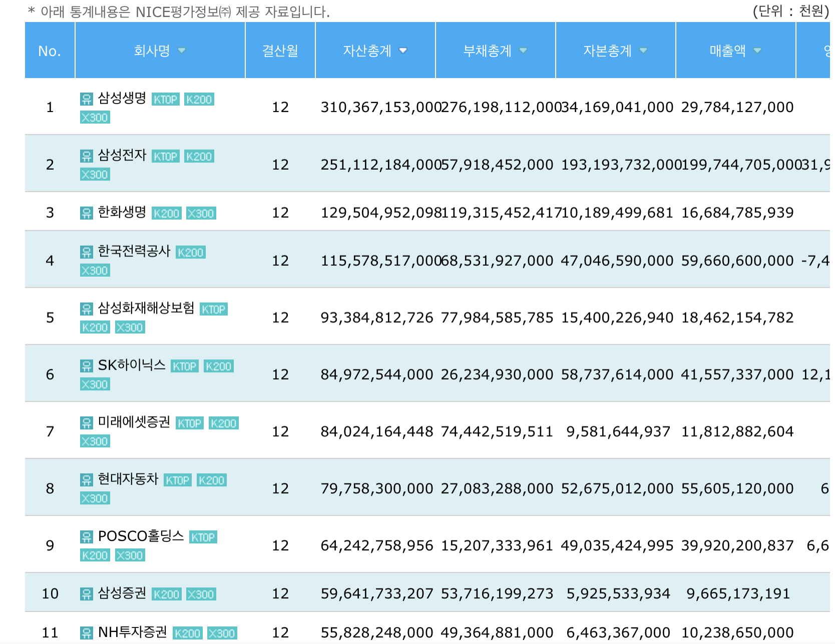Select 삼성전자 equity value 193,193,732,000
The image size is (835, 644).
[621, 165]
